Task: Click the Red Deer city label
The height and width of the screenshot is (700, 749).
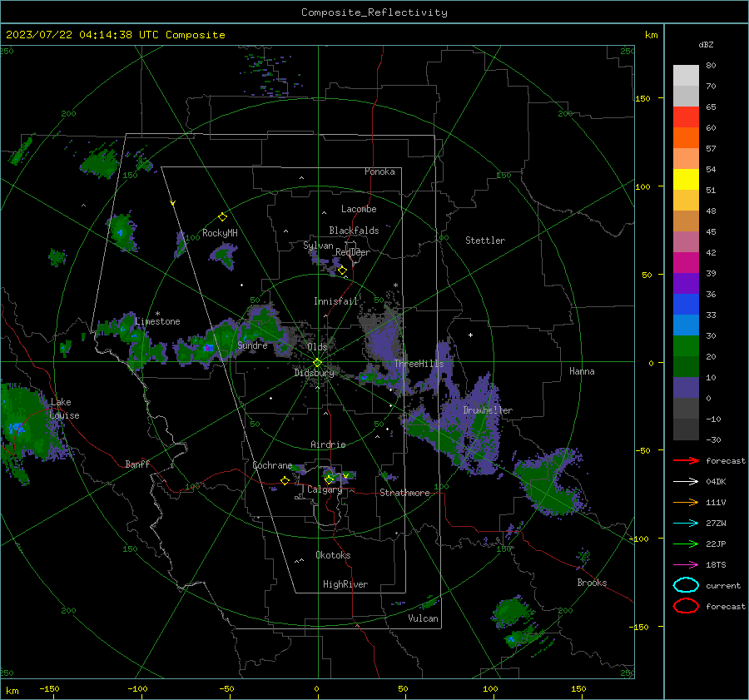Action: [x=353, y=252]
